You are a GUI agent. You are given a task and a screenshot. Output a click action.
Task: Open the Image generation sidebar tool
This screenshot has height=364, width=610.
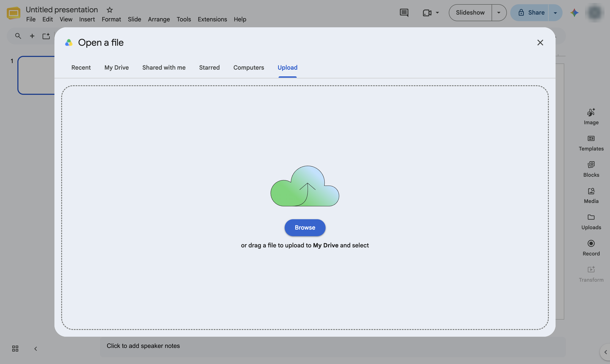[x=591, y=117]
